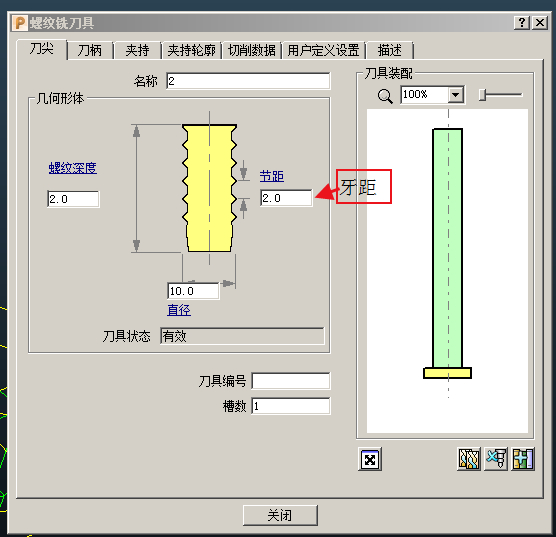The width and height of the screenshot is (556, 537).
Task: Open the 100% zoom dropdown arrow
Action: coord(456,95)
